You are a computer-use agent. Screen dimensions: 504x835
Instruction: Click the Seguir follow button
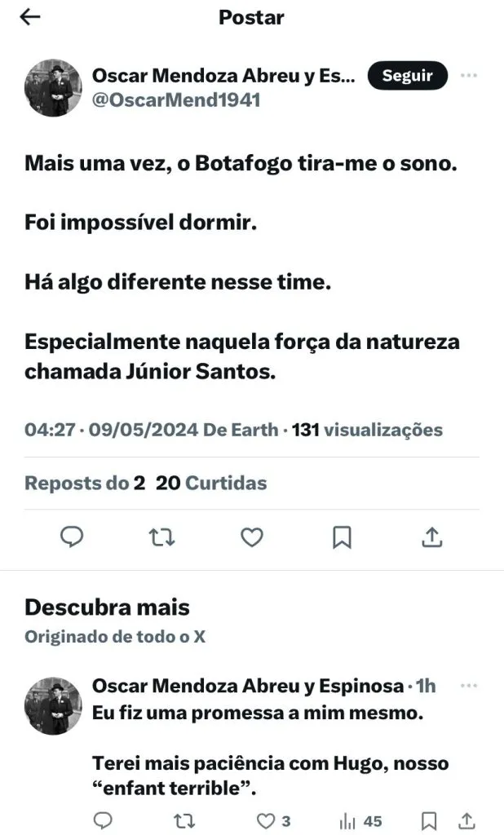[x=407, y=76]
